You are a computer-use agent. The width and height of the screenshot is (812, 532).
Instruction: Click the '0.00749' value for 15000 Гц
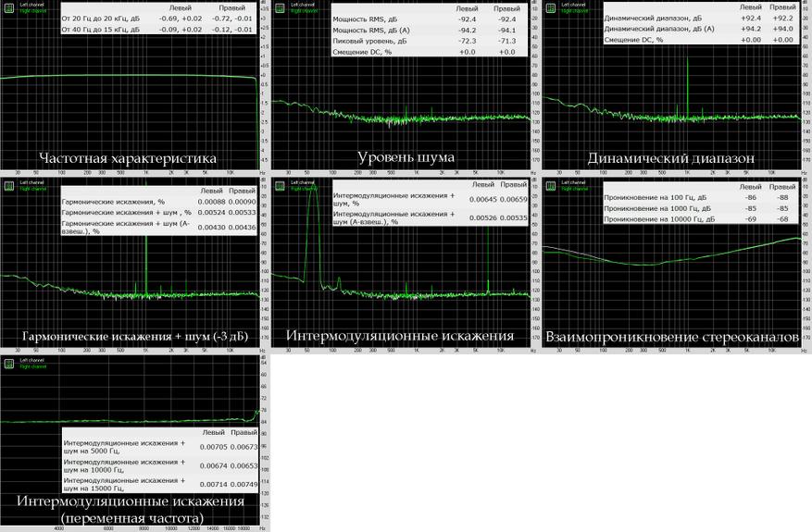pyautogui.click(x=244, y=485)
